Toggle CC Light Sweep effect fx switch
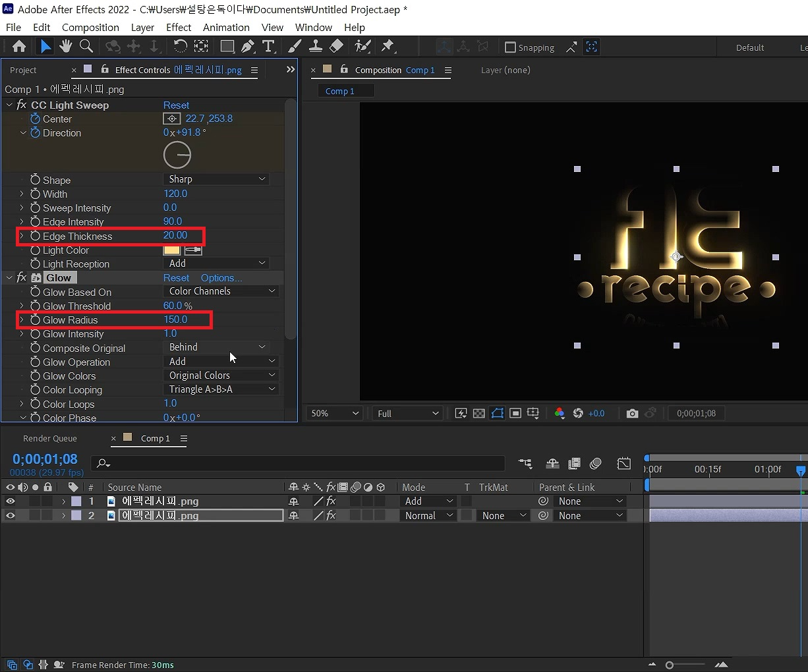The image size is (808, 672). [x=22, y=105]
